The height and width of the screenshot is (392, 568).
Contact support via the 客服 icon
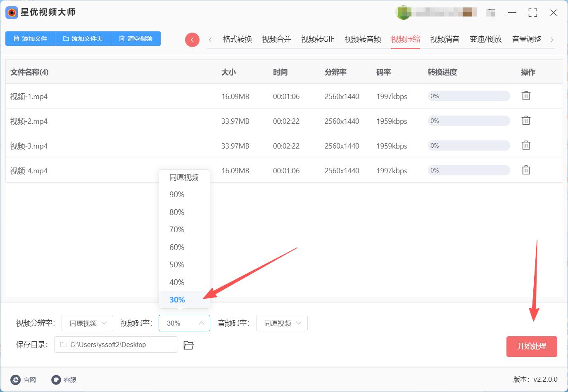(56, 379)
